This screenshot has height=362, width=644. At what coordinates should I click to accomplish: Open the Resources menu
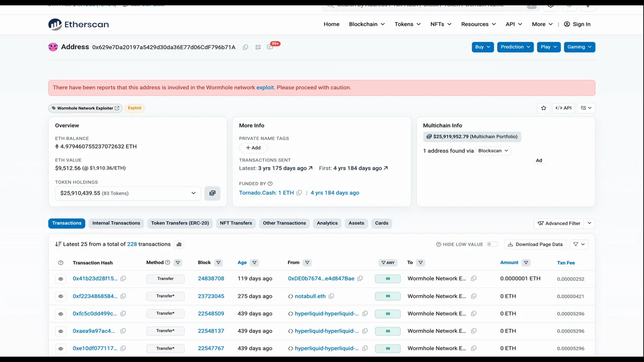pyautogui.click(x=479, y=24)
